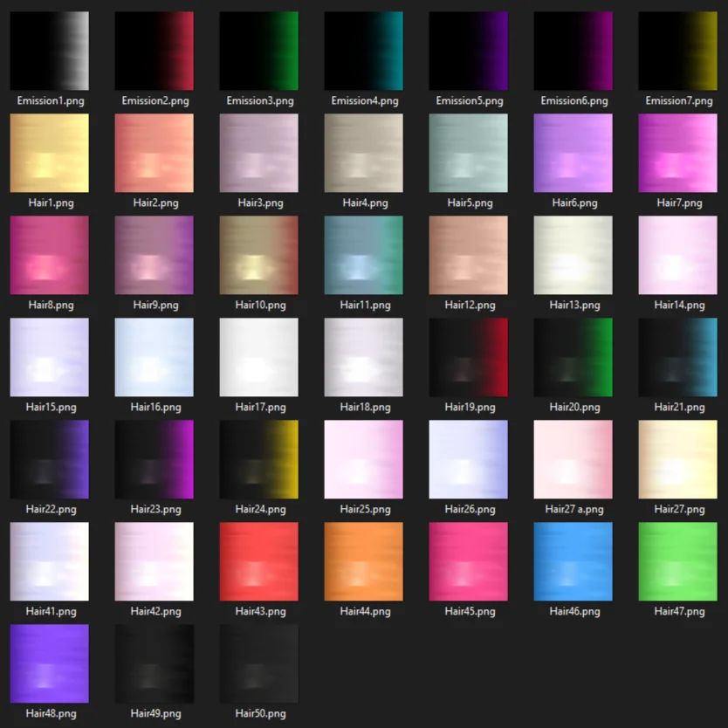Open Hair24.png dark yellow gradient
This screenshot has height=728, width=728.
[x=259, y=459]
